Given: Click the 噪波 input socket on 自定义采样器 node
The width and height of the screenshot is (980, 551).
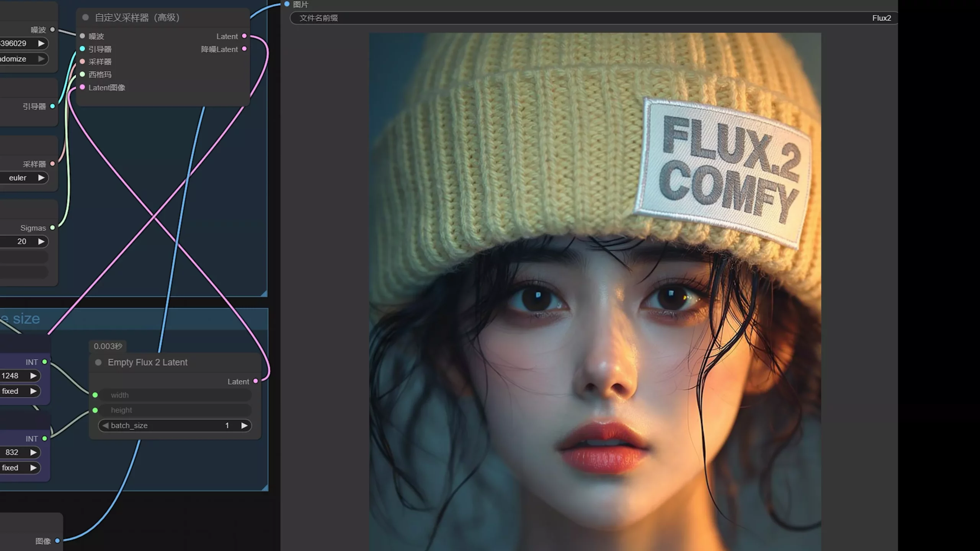Looking at the screenshot, I should coord(82,36).
